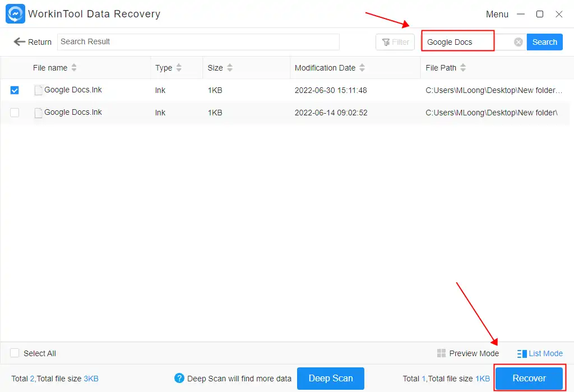The width and height of the screenshot is (574, 392).
Task: Sort by File name column arrows
Action: click(74, 68)
